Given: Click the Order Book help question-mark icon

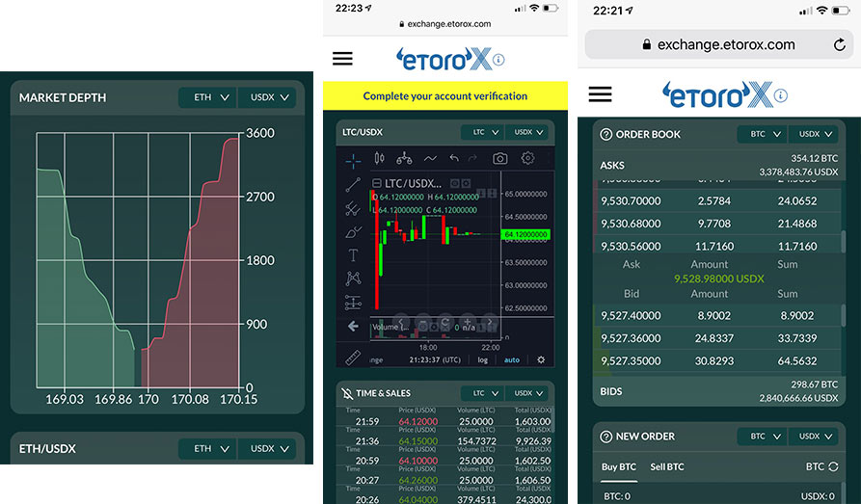Looking at the screenshot, I should tap(605, 134).
